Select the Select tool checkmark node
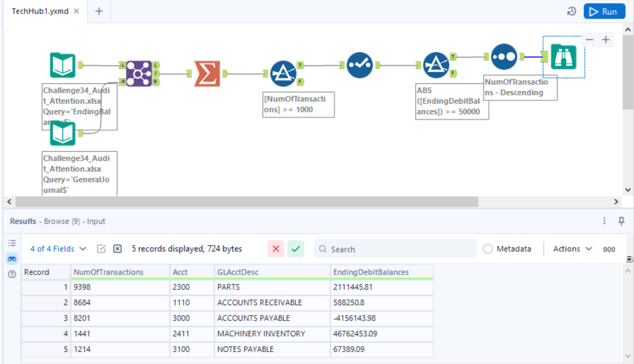 coord(359,65)
